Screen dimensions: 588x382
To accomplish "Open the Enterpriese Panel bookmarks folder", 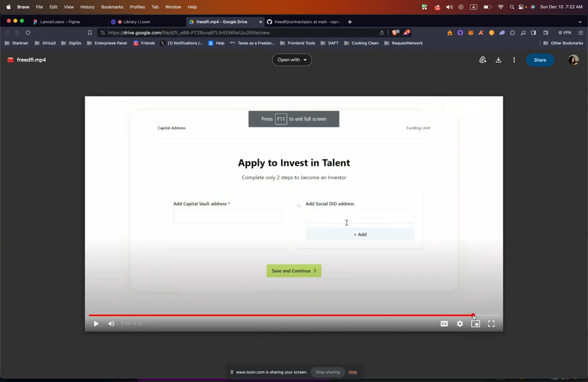I will 107,43.
